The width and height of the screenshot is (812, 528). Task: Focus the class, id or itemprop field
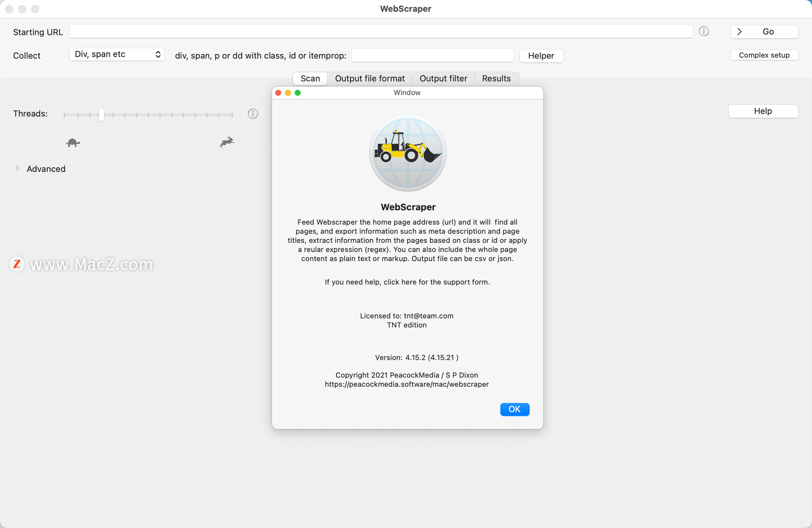coord(432,55)
